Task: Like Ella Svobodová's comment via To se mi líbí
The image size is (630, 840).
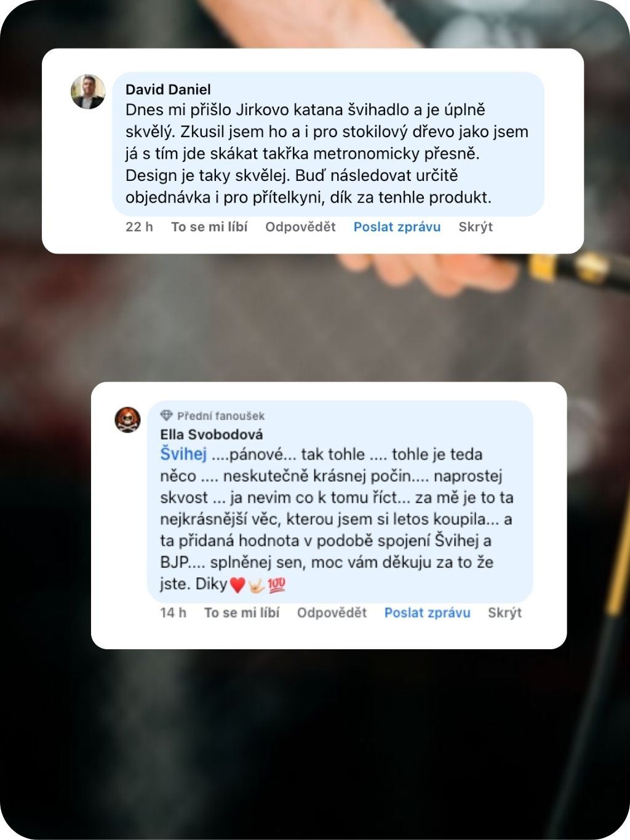Action: click(242, 613)
